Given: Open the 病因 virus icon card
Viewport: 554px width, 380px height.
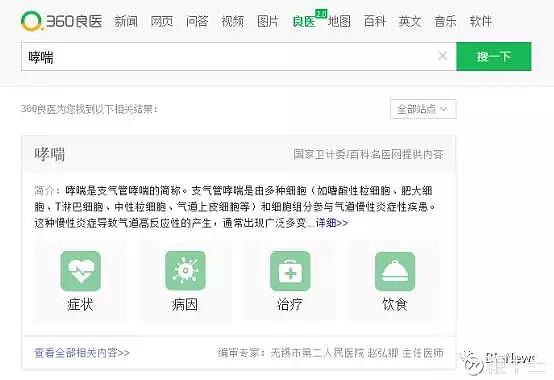Looking at the screenshot, I should [185, 281].
